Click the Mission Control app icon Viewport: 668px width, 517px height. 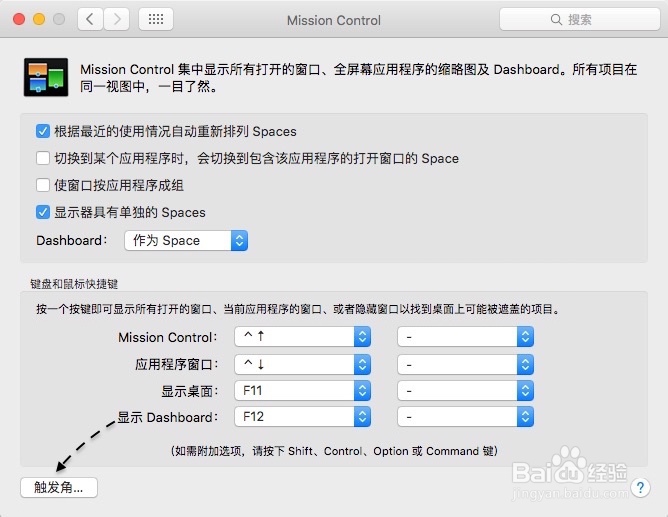(x=46, y=77)
